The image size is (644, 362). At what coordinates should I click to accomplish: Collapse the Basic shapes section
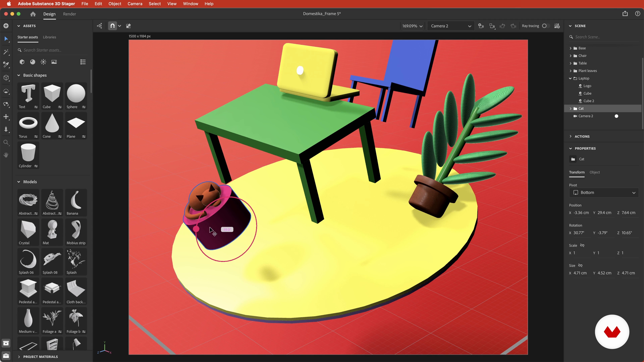[19, 75]
